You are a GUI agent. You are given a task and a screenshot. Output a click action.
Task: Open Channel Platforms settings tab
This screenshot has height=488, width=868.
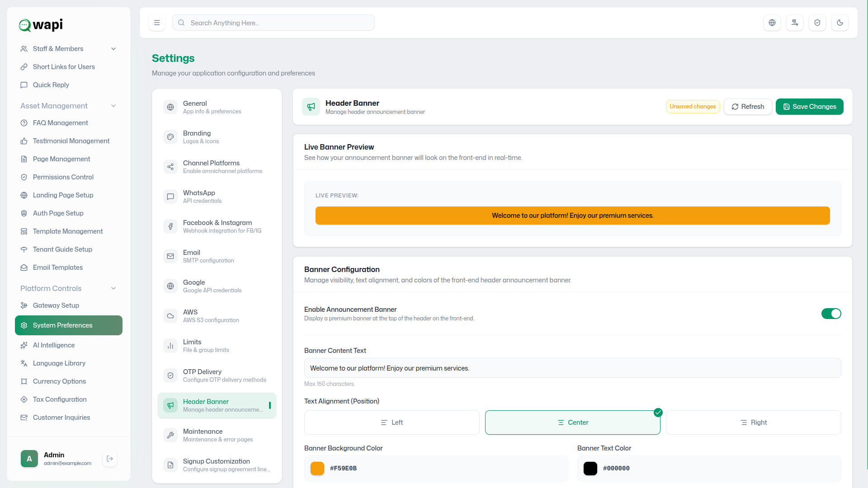217,167
